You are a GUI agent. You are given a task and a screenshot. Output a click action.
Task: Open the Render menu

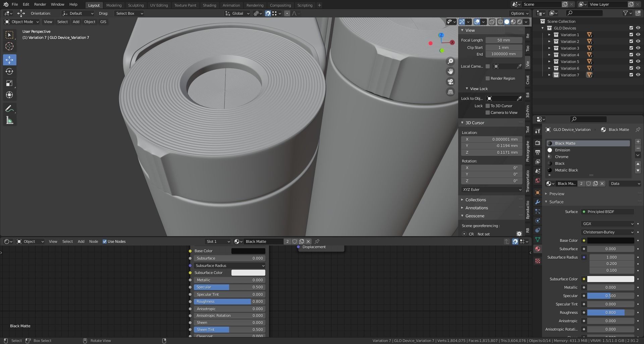pyautogui.click(x=40, y=4)
